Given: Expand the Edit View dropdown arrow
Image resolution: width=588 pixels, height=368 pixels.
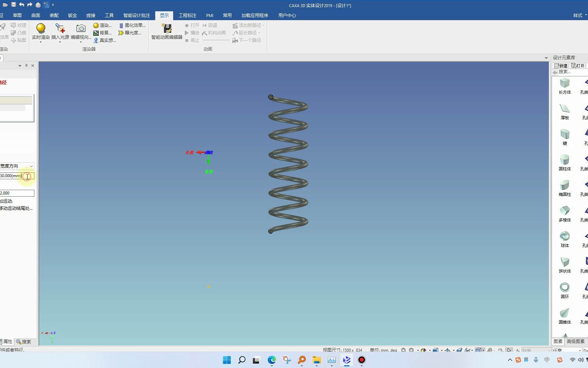Looking at the screenshot, I should pos(81,42).
